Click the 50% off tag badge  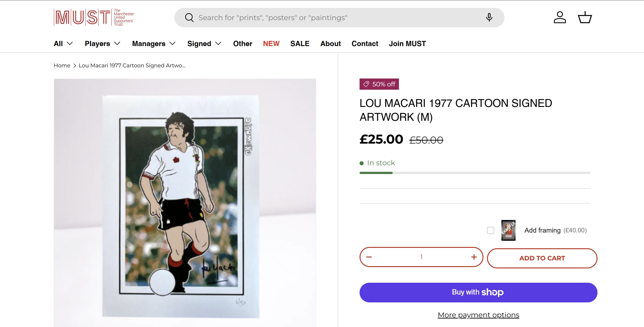coord(379,84)
